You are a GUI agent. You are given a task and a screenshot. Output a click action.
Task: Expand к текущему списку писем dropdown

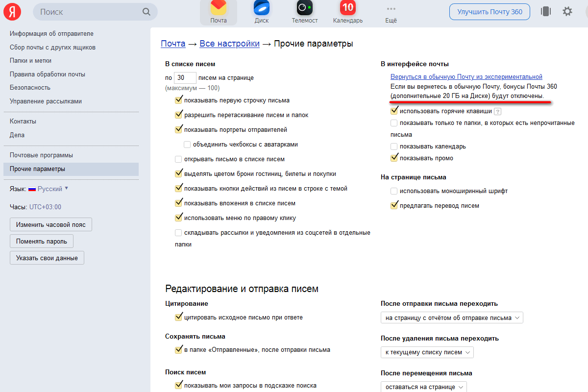(x=427, y=352)
